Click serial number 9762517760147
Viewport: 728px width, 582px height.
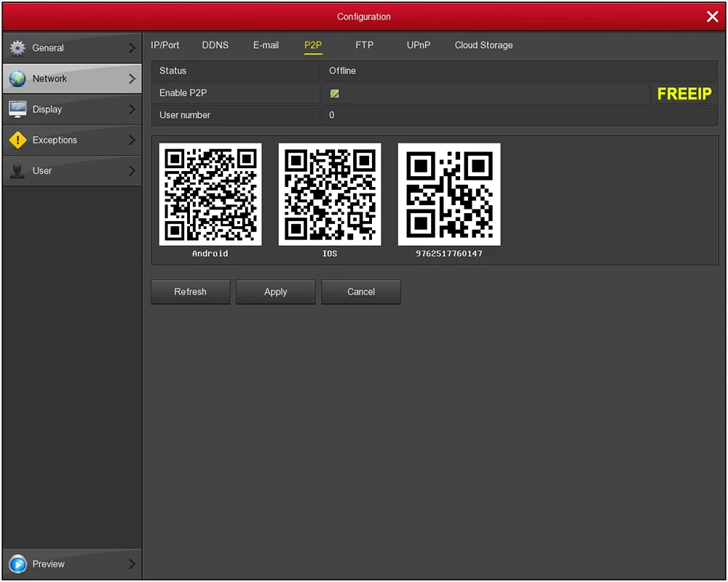click(449, 253)
